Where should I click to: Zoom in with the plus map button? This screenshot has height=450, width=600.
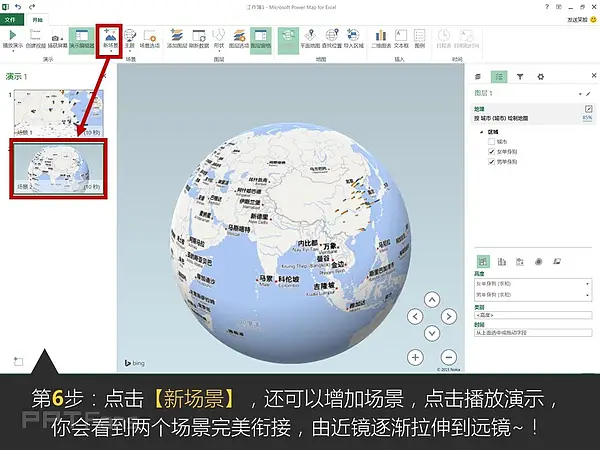416,356
